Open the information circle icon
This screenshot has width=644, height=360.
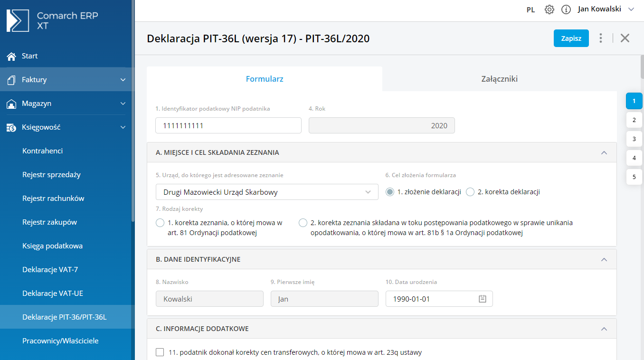(x=566, y=9)
